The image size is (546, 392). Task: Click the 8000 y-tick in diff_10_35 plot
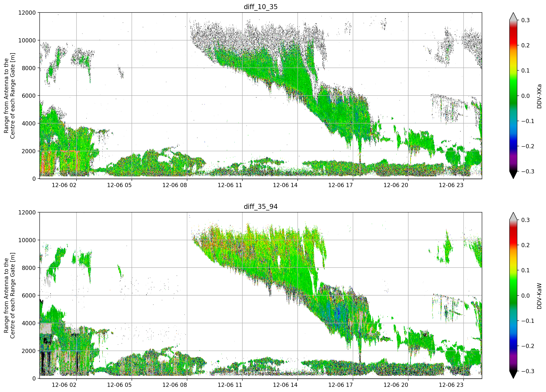pyautogui.click(x=29, y=68)
